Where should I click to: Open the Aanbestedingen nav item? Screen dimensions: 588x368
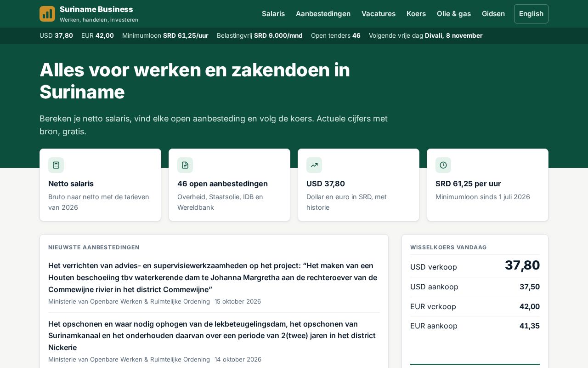(323, 14)
